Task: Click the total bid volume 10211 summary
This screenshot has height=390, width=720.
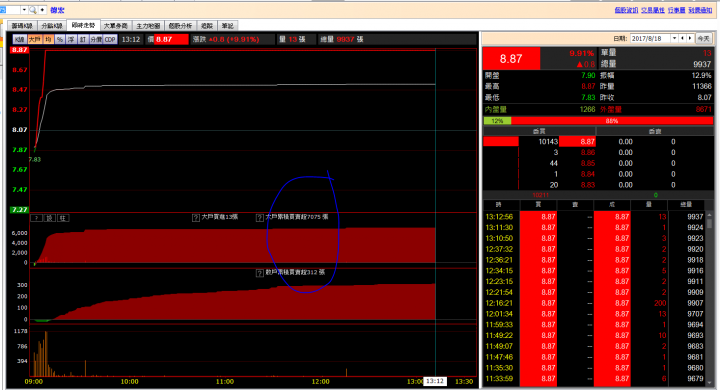Action: (540, 195)
